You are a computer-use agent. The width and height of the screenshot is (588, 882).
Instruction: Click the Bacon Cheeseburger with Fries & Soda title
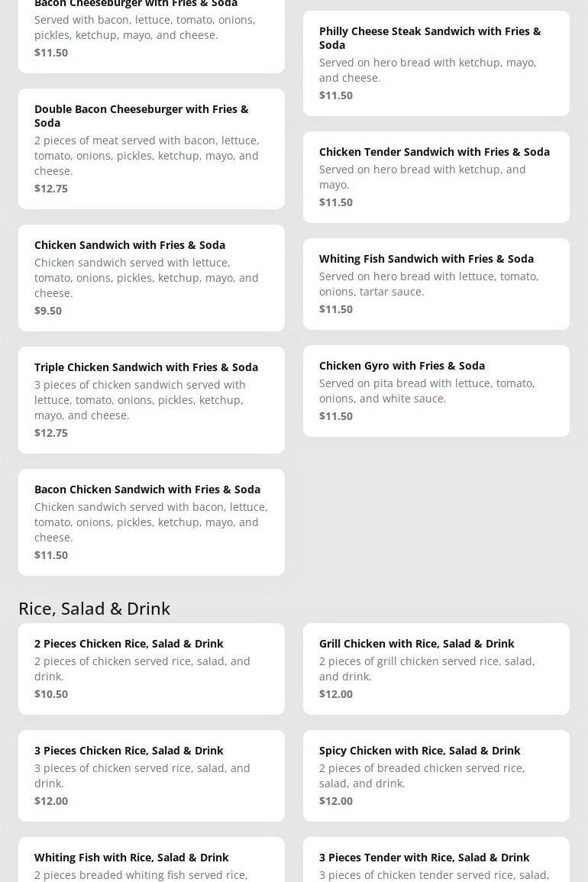(136, 4)
